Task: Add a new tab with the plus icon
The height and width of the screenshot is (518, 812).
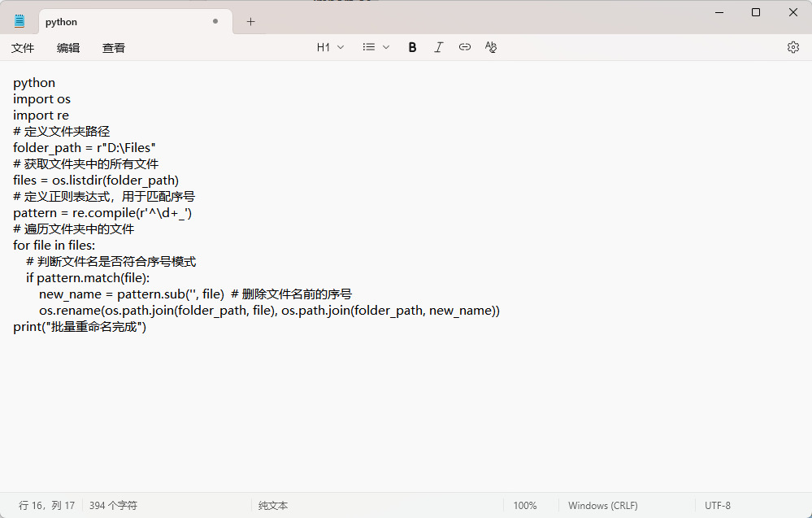Action: tap(250, 22)
